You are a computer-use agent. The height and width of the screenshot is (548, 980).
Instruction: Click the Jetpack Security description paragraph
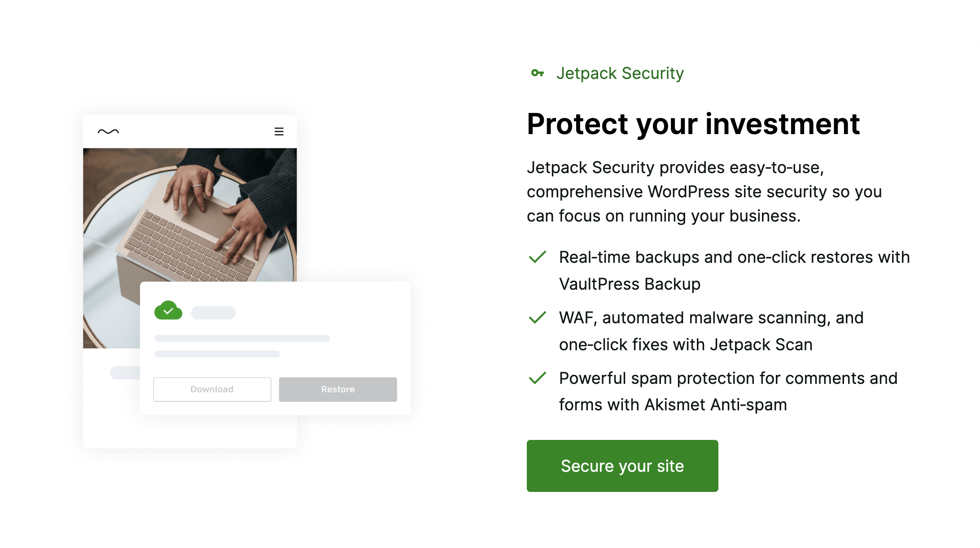click(x=704, y=191)
